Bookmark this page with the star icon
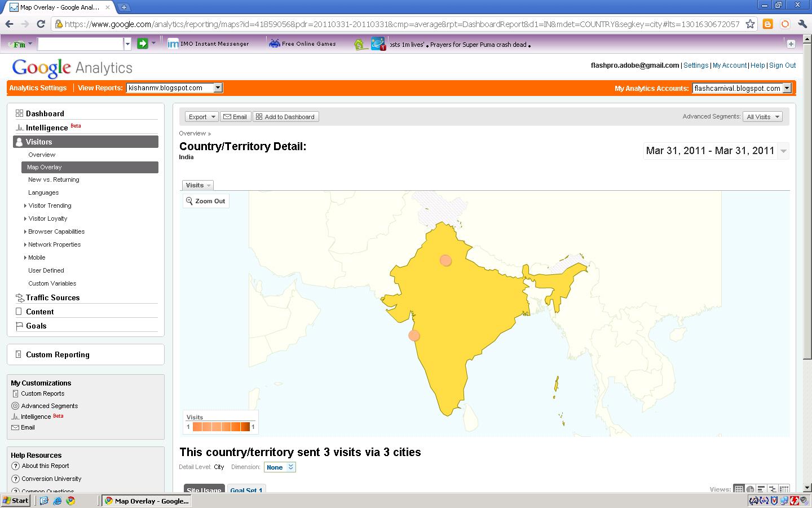The height and width of the screenshot is (508, 812). coord(750,24)
